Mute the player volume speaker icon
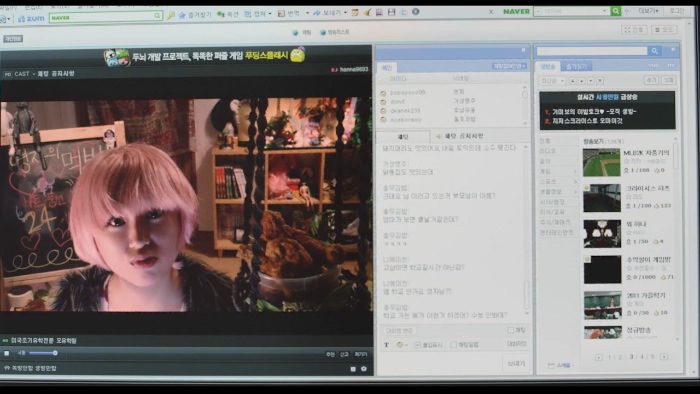The height and width of the screenshot is (394, 700). tap(21, 353)
